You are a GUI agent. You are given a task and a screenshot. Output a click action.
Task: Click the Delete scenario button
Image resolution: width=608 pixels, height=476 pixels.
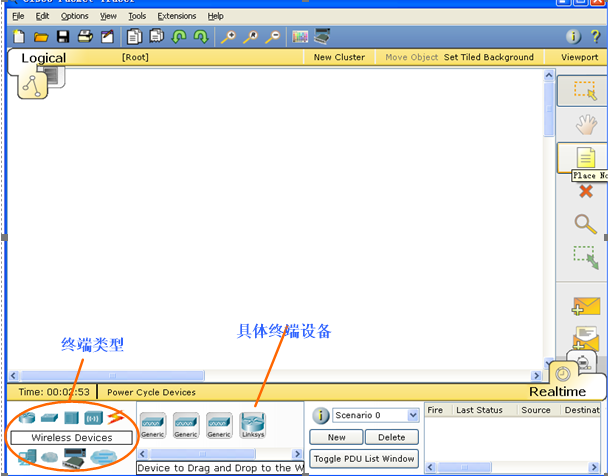pos(392,437)
